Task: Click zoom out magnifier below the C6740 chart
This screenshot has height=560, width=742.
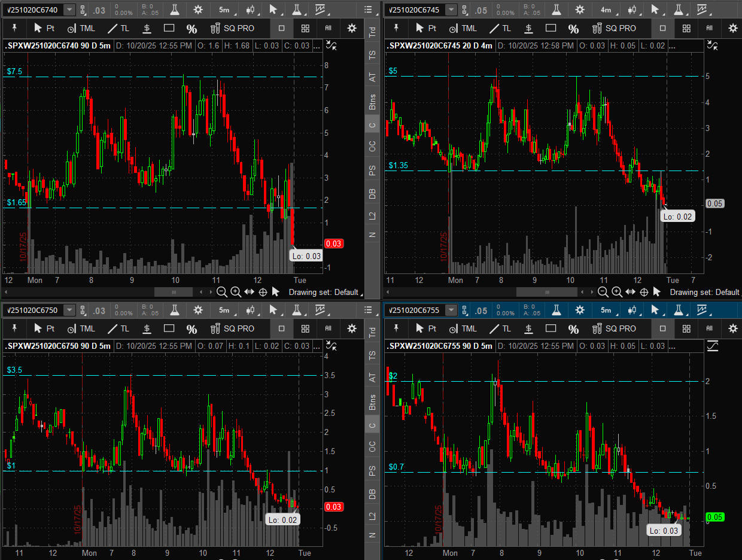Action: pos(221,292)
